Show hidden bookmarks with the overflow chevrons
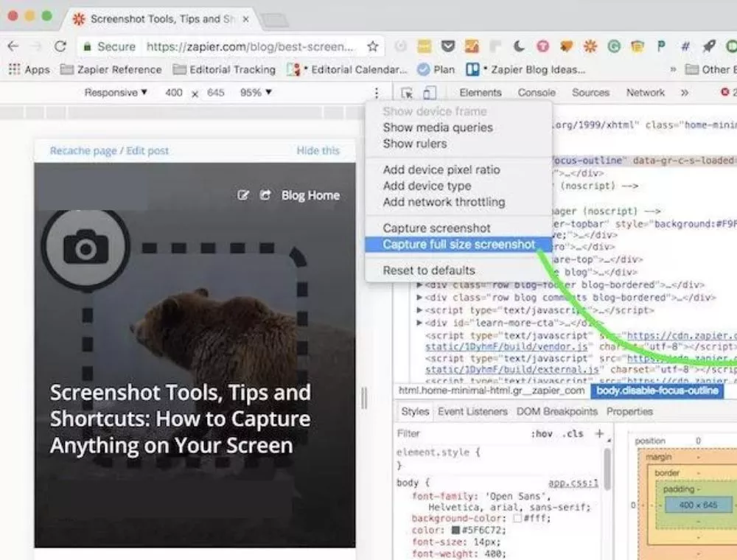Viewport: 737px width, 560px height. 673,69
